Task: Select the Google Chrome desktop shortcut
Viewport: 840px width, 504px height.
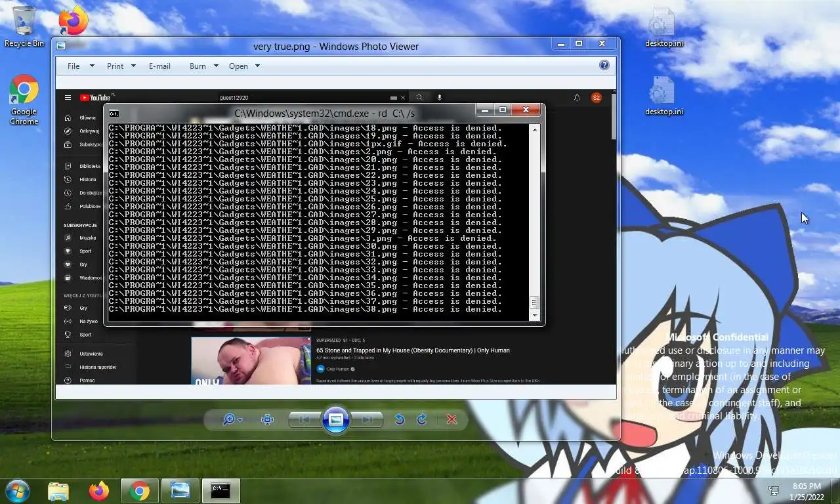Action: tap(24, 100)
